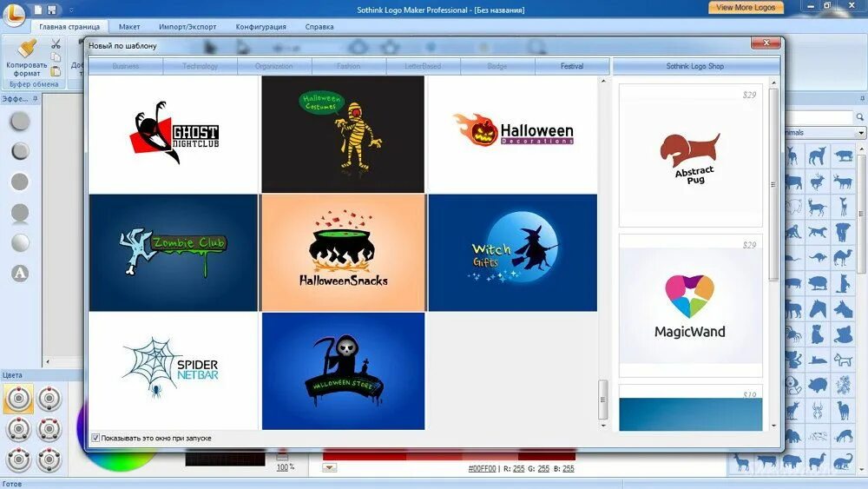Open the quick access toolbar customize arrow

pyautogui.click(x=71, y=10)
